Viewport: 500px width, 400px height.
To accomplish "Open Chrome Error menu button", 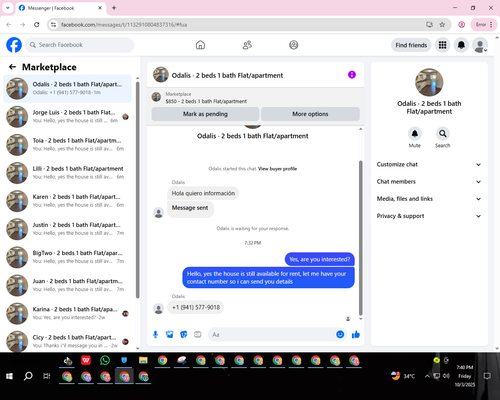I will pyautogui.click(x=483, y=24).
